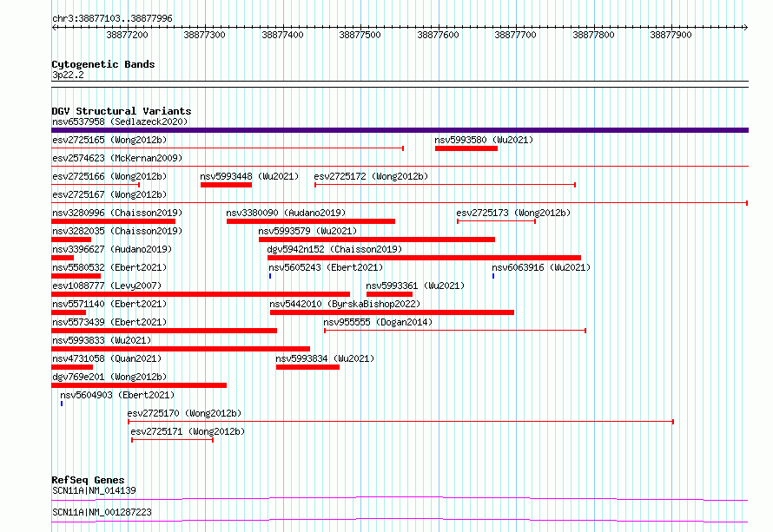Screen dimensions: 773x532
Task: Open the SCN11A|NM_014139 gene
Action: (x=94, y=490)
